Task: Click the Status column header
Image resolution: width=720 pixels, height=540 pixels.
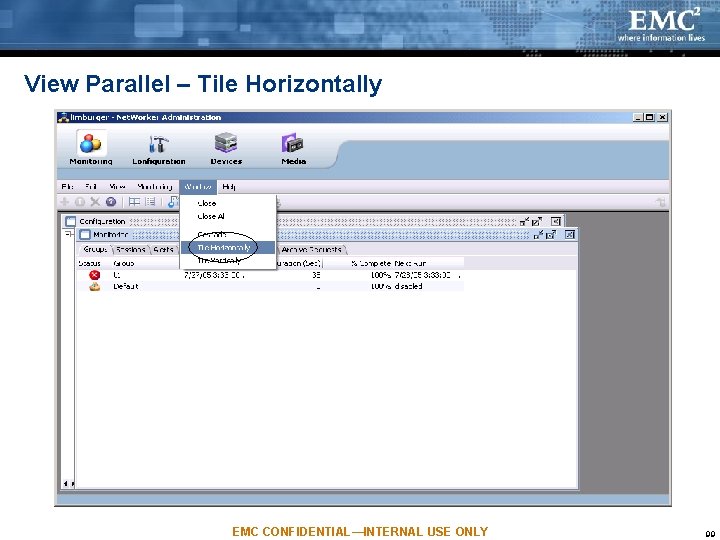Action: pyautogui.click(x=89, y=263)
